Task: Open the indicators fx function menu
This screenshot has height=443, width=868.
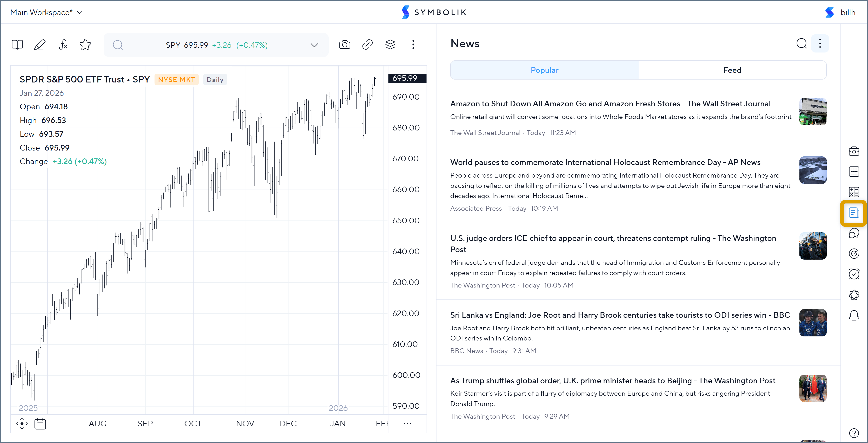Action: point(63,45)
